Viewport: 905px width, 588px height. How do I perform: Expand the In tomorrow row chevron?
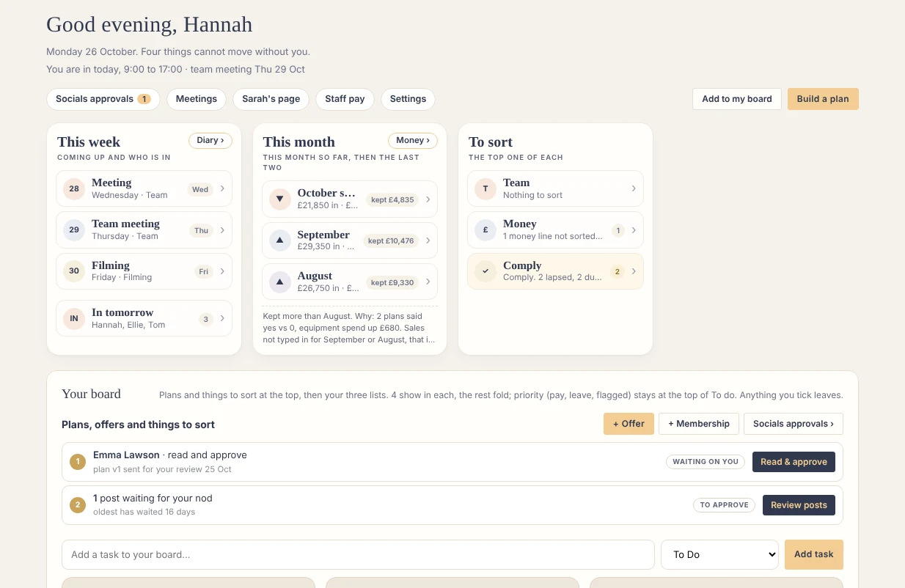222,318
